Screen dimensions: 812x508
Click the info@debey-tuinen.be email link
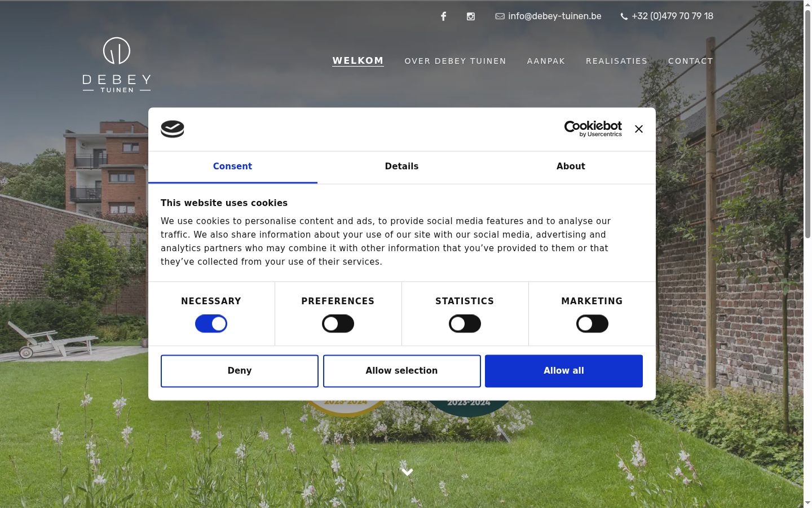tap(548, 16)
